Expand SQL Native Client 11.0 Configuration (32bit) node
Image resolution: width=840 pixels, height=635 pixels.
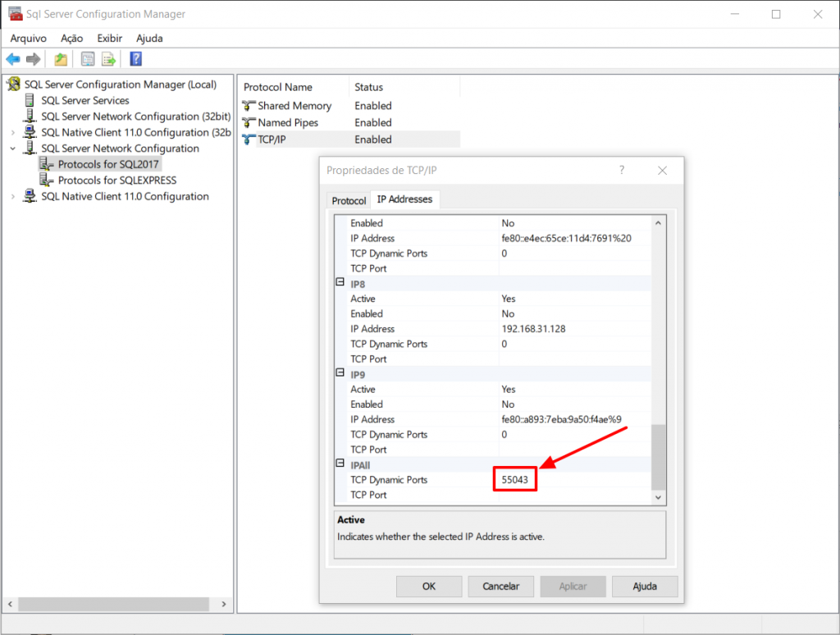(x=13, y=132)
